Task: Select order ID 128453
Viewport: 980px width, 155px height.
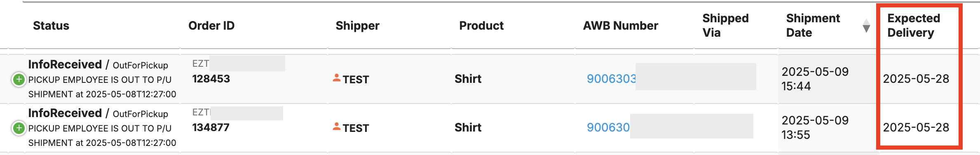Action: tap(211, 79)
